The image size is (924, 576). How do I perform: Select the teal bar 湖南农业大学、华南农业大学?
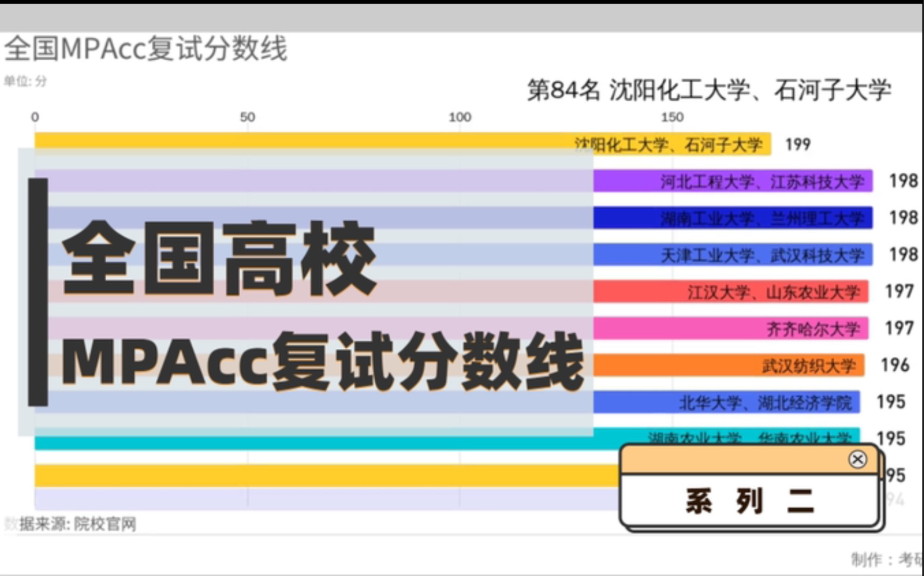click(447, 438)
